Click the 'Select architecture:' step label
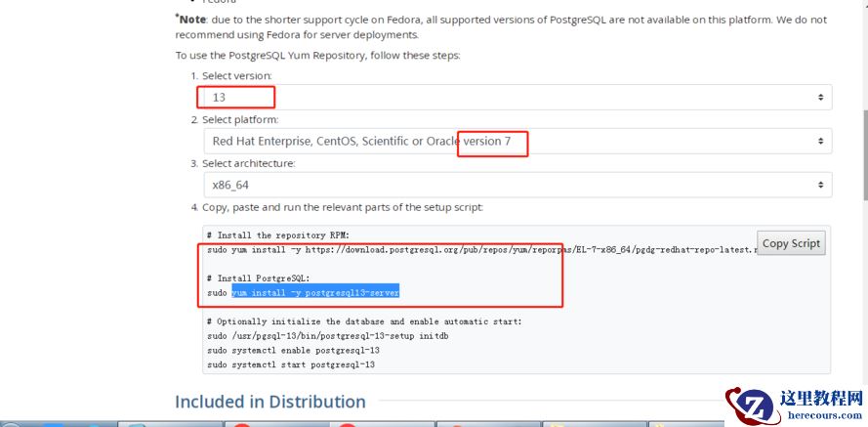 point(249,163)
